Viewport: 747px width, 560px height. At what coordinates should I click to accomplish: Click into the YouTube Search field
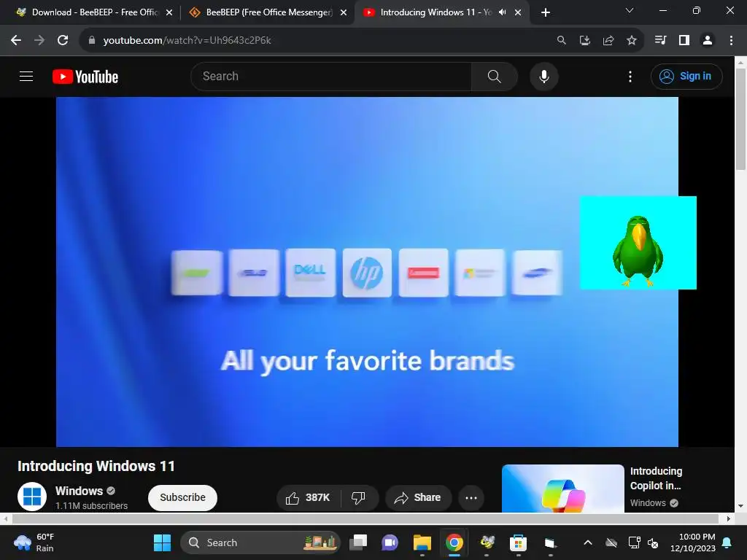click(331, 76)
